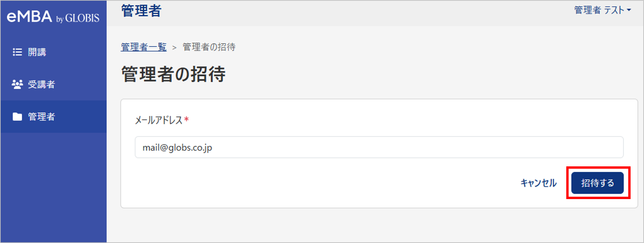Viewport: 644px width, 243px height.
Task: Click the キャンセル link
Action: coord(538,183)
